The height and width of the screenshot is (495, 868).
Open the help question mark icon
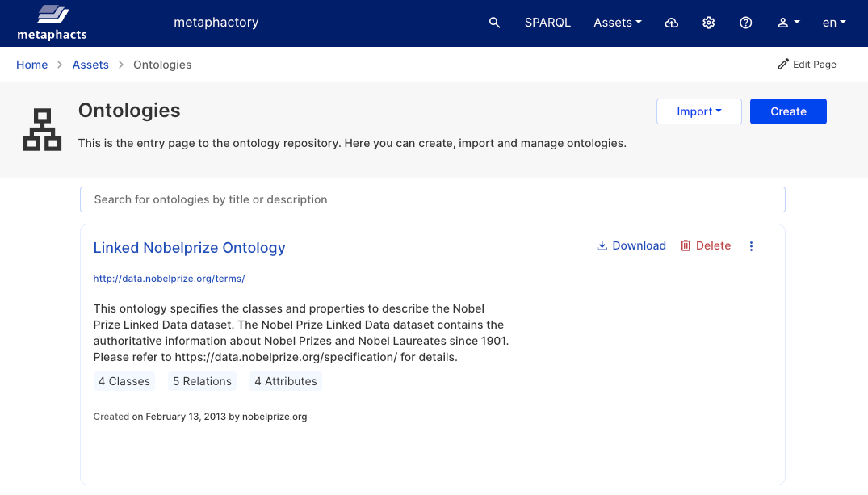point(745,23)
